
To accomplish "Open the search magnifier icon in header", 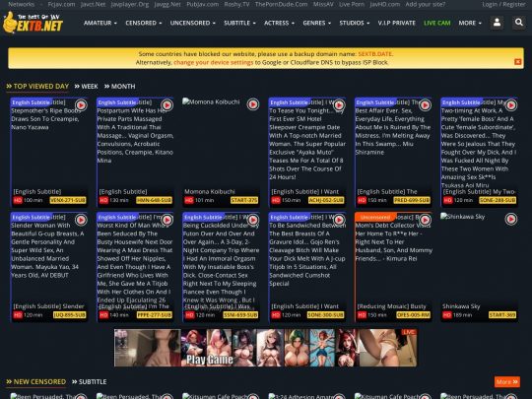I will click(519, 23).
